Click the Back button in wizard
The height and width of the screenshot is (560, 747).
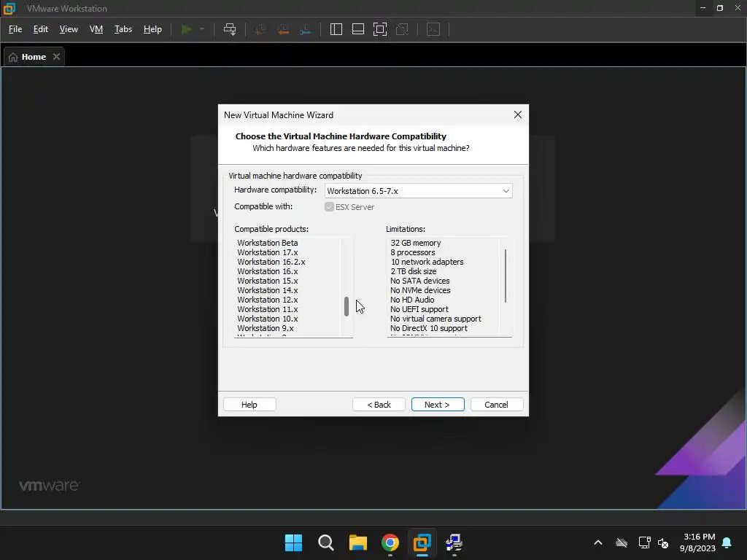coord(379,404)
